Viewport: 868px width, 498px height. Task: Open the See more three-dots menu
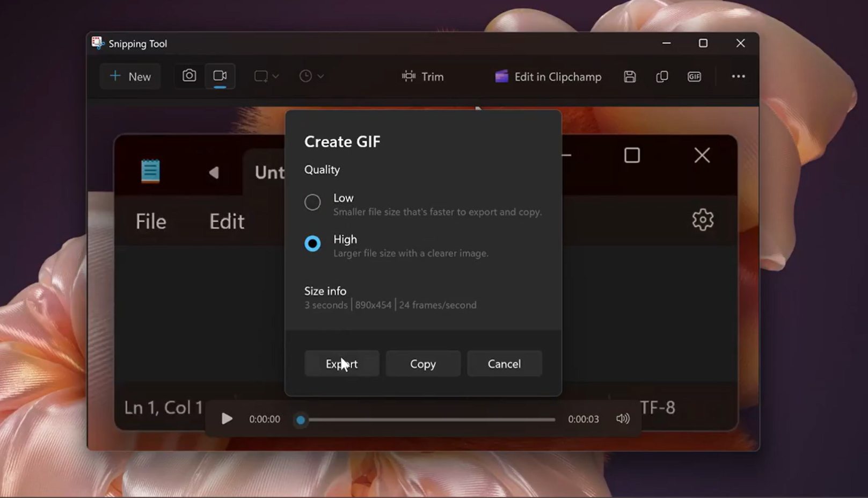click(x=738, y=76)
